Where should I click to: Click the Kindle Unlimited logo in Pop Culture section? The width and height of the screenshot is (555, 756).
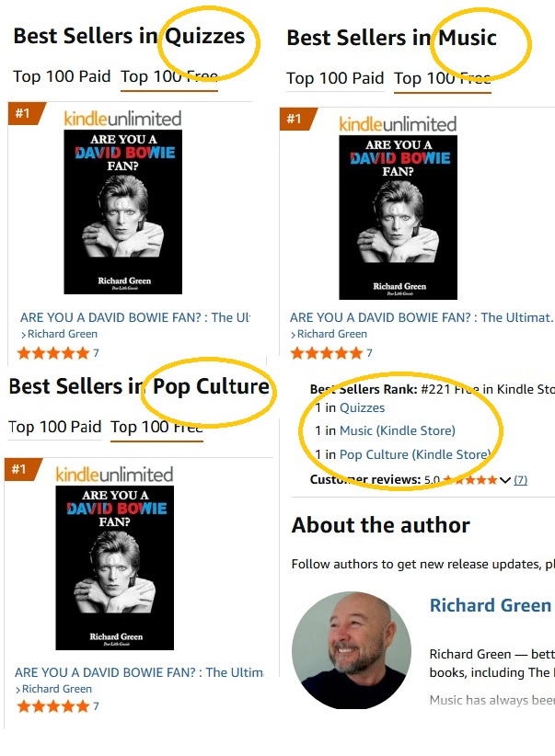114,475
